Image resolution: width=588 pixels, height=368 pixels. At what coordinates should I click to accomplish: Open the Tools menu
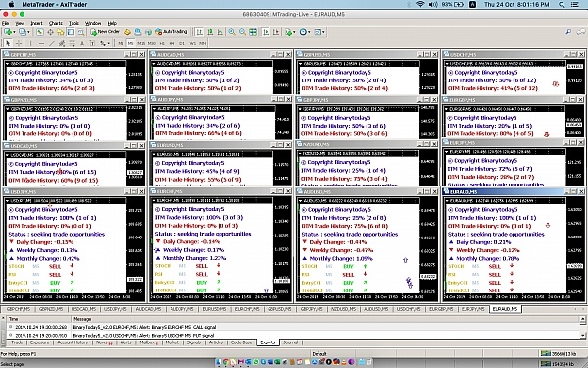(x=73, y=23)
